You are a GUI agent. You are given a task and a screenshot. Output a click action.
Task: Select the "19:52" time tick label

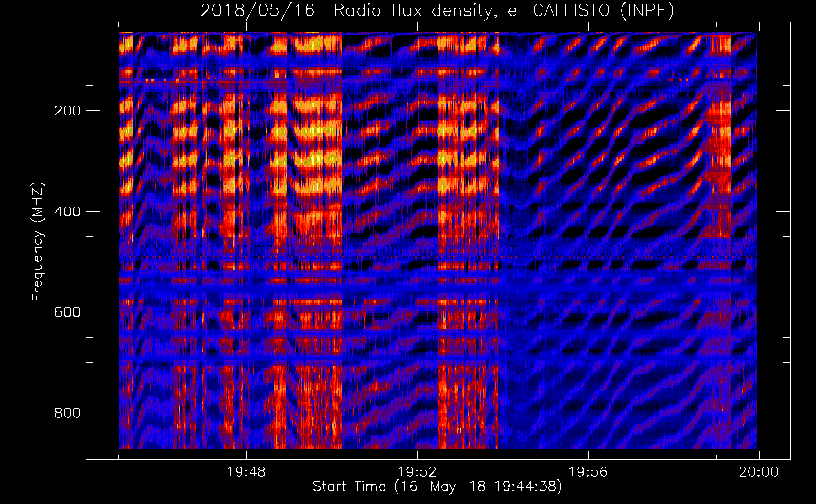pos(417,472)
